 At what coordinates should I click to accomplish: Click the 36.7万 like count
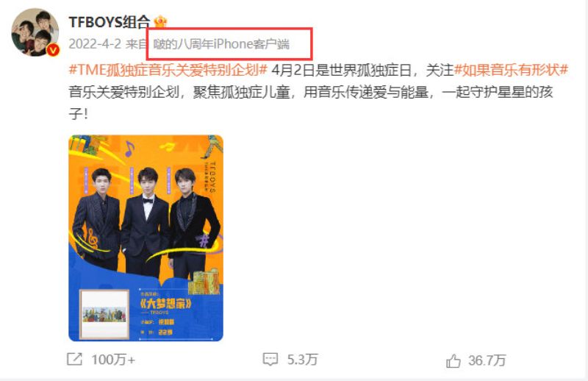[487, 360]
